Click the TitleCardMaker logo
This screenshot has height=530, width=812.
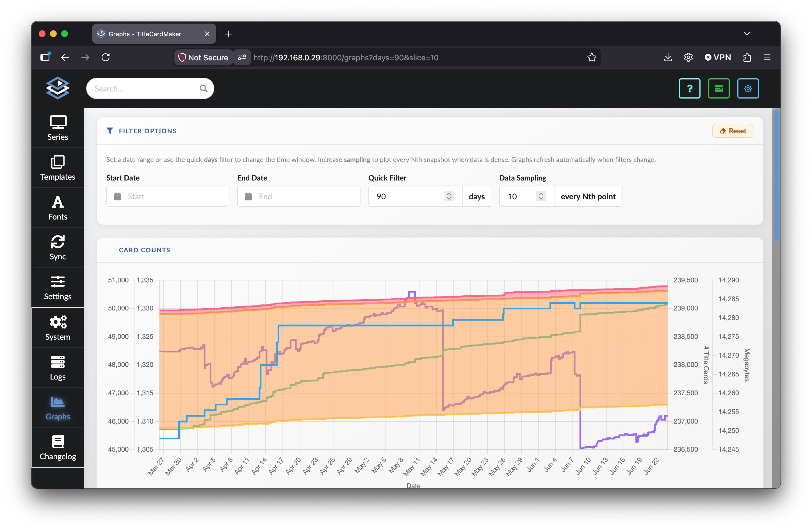[x=58, y=88]
